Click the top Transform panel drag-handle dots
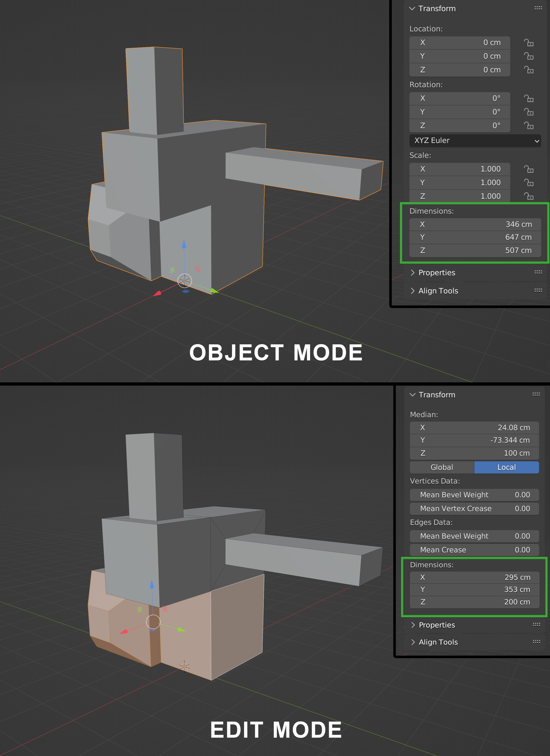 tap(538, 8)
